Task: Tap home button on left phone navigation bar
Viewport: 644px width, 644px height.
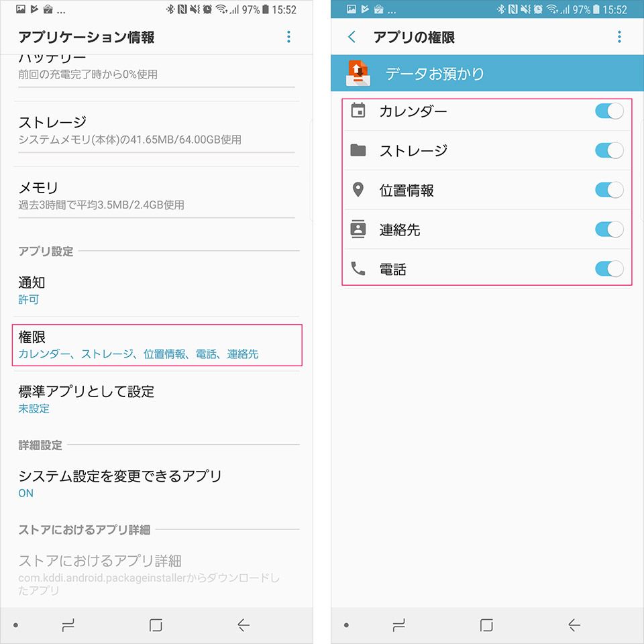Action: click(156, 625)
